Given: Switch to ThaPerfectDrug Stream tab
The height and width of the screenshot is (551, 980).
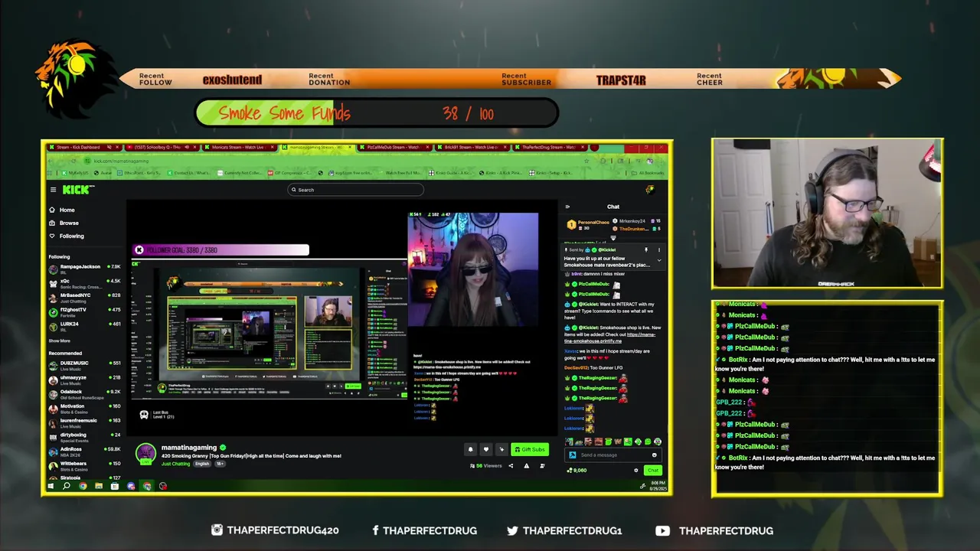Looking at the screenshot, I should [551, 147].
